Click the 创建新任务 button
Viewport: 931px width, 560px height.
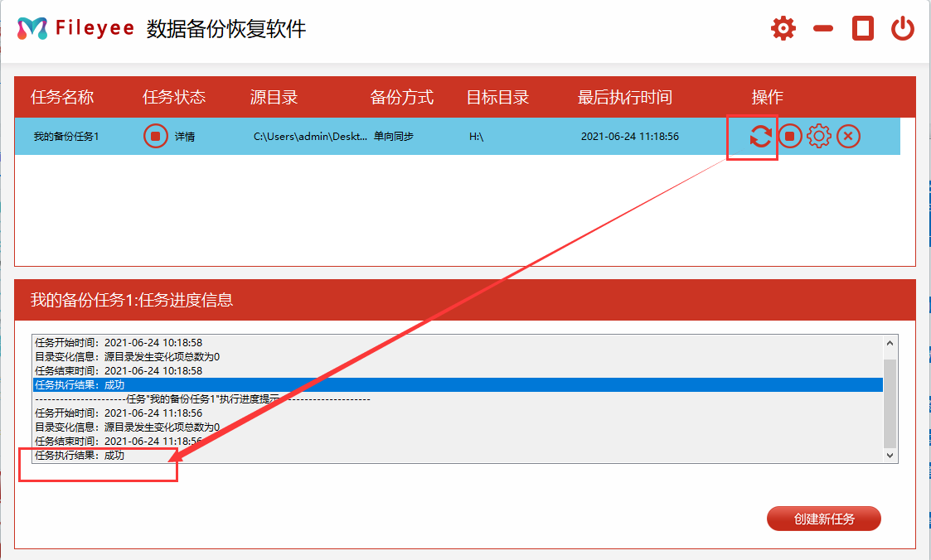(x=823, y=519)
